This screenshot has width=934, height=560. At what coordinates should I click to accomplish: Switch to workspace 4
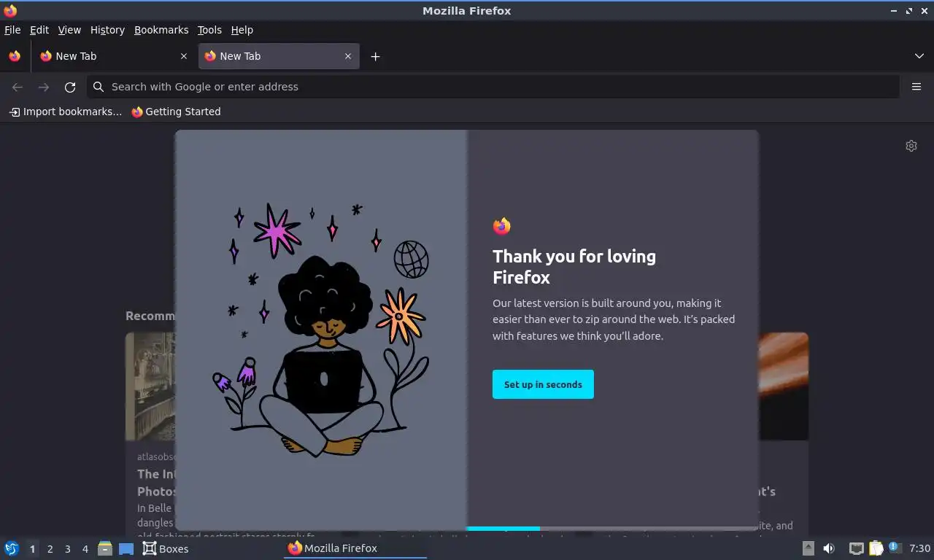click(x=85, y=549)
